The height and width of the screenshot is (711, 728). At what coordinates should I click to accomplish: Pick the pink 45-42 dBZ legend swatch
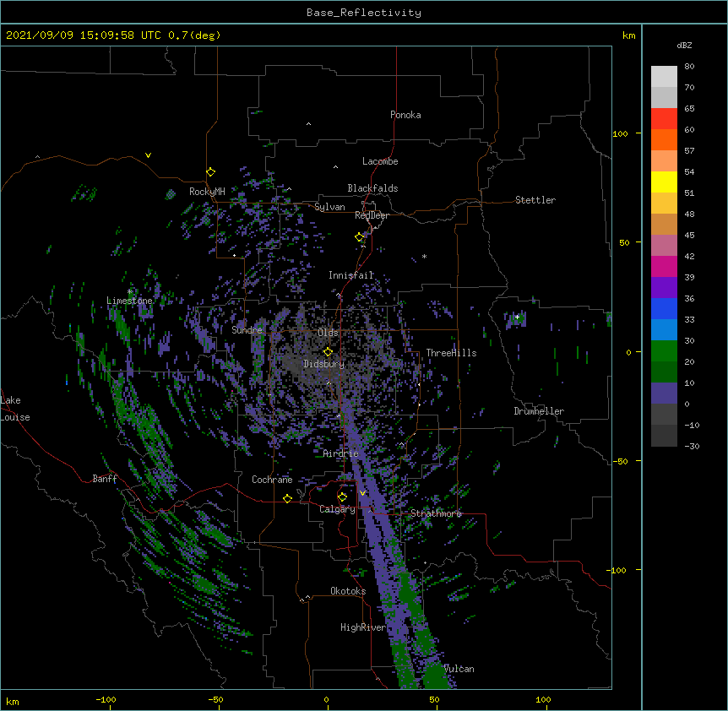(664, 246)
